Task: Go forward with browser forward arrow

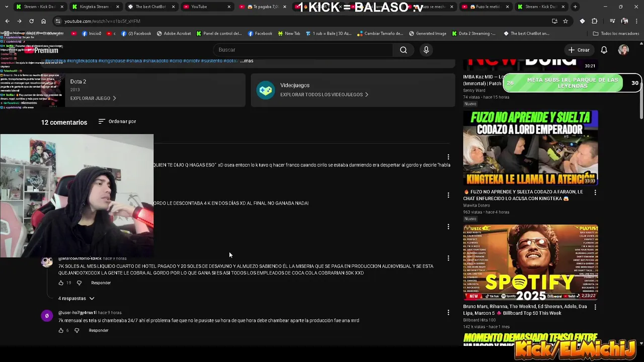Action: point(19,21)
